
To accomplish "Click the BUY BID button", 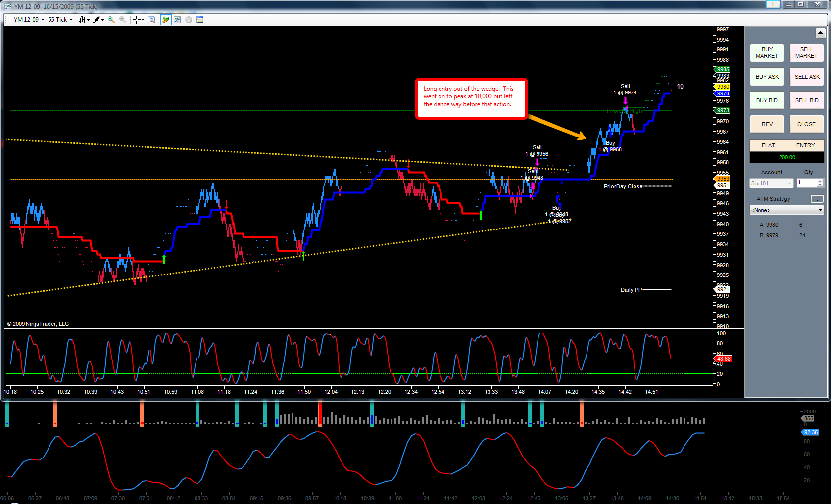I will click(767, 100).
